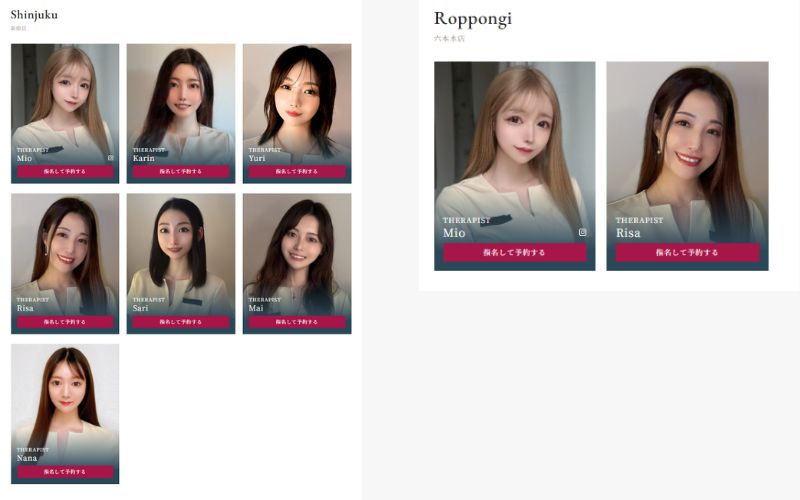Image resolution: width=800 pixels, height=500 pixels.
Task: Open Instagram icon on Roppongi Mio card
Action: (x=583, y=232)
